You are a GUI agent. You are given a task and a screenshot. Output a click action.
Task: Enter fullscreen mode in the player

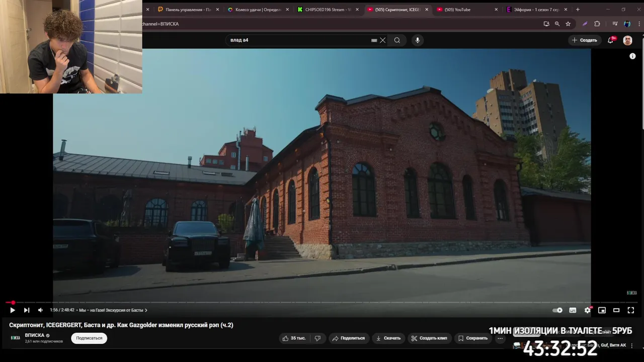(630, 310)
